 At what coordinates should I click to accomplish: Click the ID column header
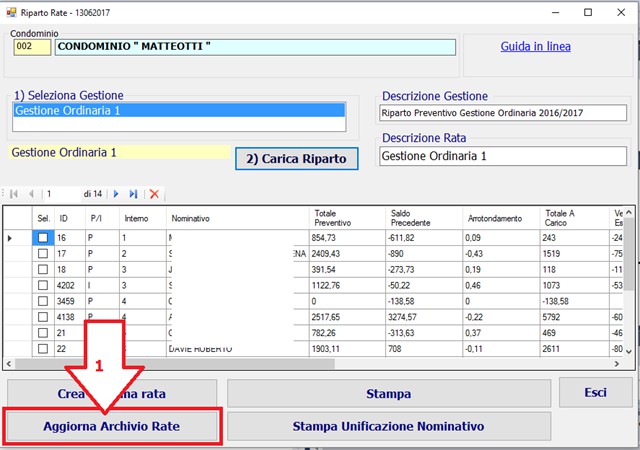[70, 218]
